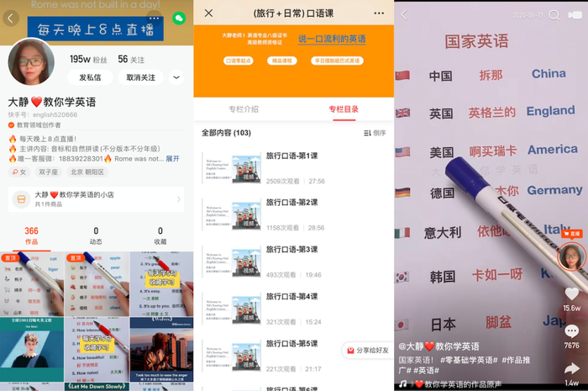Click the 56 关注 following count

pos(131,60)
